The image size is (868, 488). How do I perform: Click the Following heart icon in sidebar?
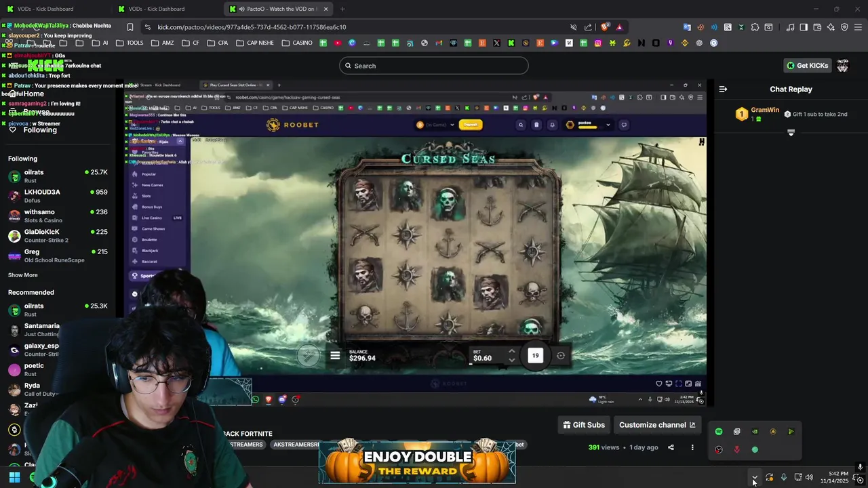pos(12,129)
